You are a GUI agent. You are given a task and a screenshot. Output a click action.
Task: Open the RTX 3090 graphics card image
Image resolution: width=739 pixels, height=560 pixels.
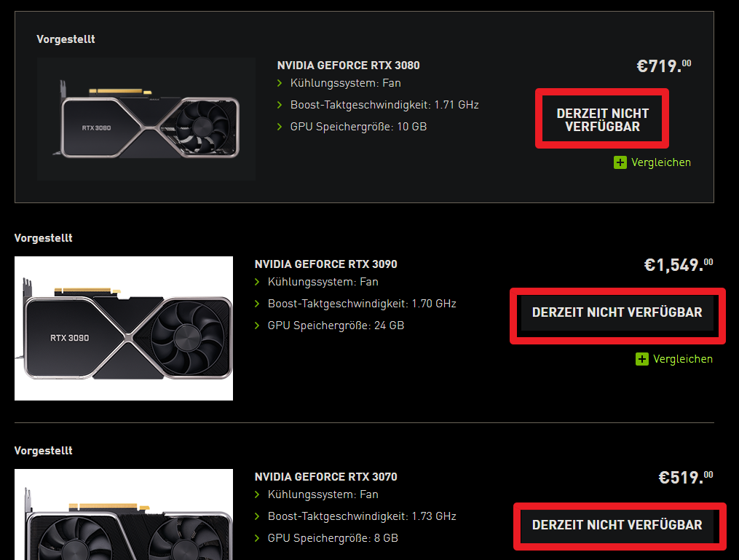(x=124, y=328)
